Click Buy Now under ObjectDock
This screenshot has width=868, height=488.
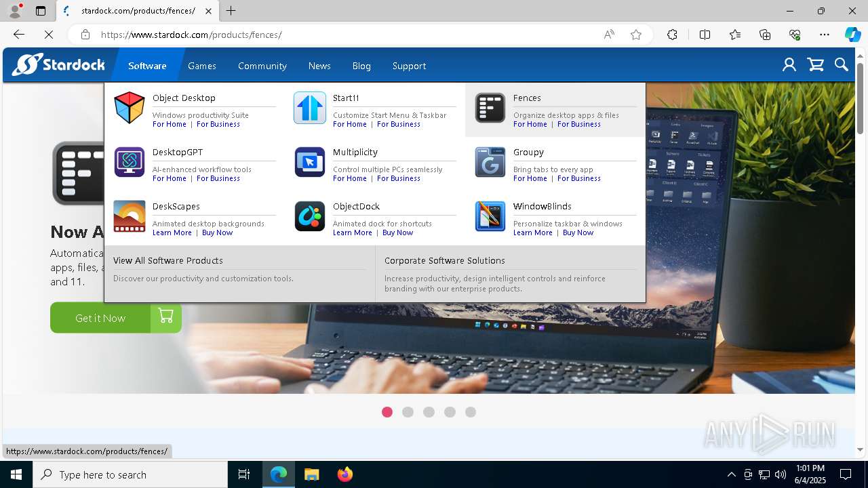[x=397, y=232]
